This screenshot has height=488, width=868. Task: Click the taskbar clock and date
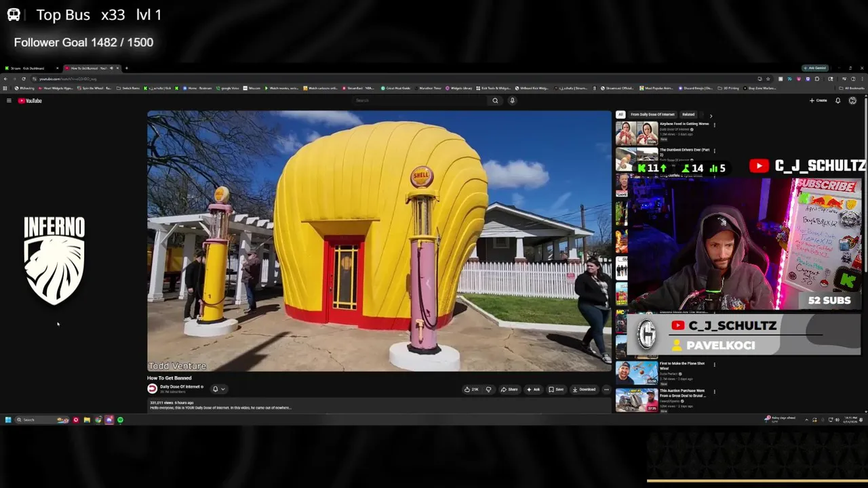coord(851,420)
